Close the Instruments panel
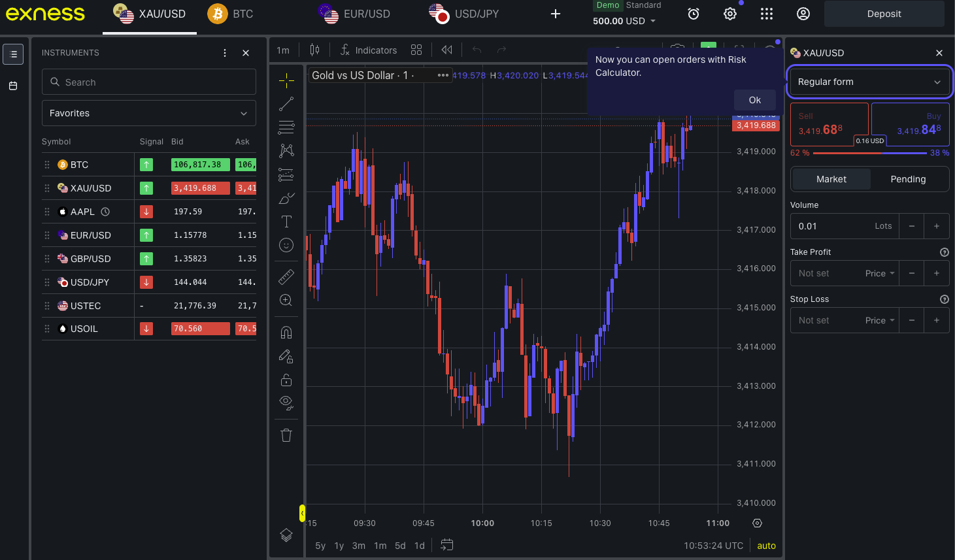Image resolution: width=955 pixels, height=560 pixels. [x=246, y=53]
